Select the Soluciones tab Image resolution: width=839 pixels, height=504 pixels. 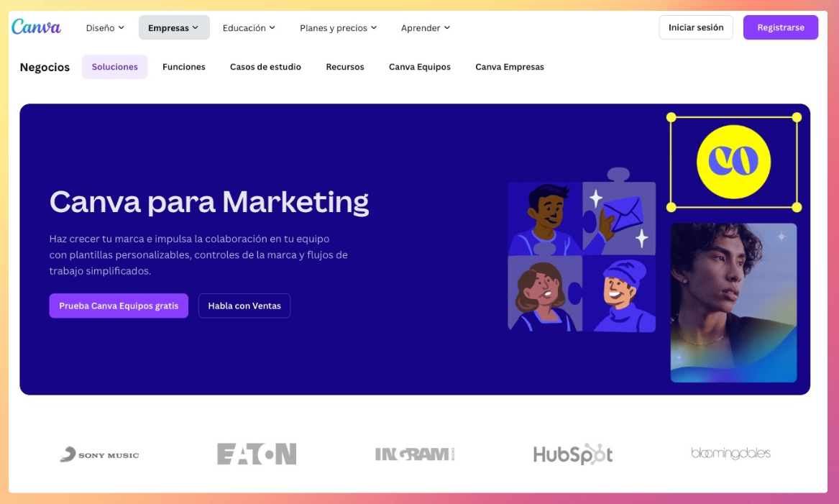point(114,66)
